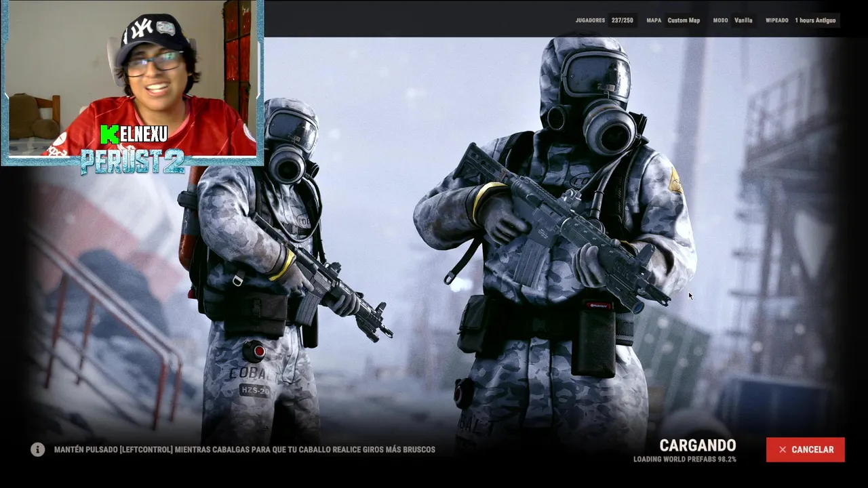Click the PERUST 2 logo overlay

point(133,161)
